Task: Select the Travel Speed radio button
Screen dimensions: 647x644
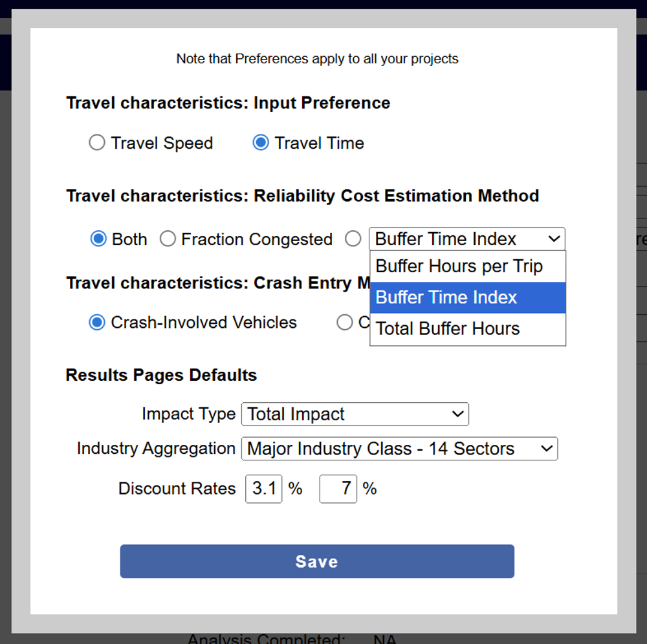Action: point(97,143)
